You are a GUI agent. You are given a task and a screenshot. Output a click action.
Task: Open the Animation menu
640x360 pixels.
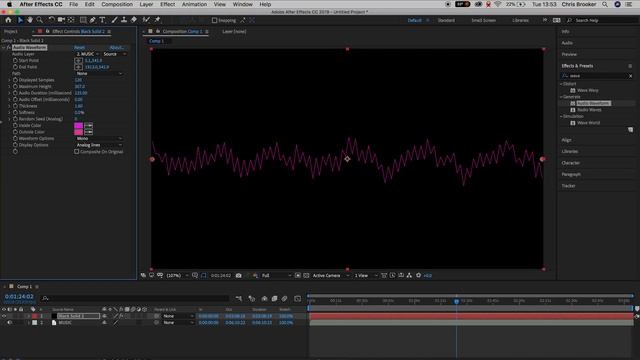(194, 4)
